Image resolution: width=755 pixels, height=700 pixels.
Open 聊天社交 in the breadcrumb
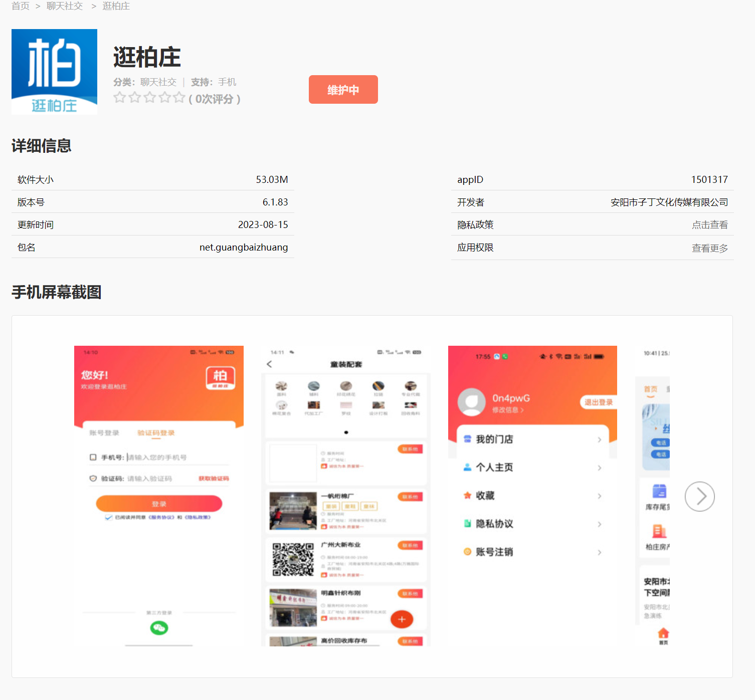tap(65, 6)
